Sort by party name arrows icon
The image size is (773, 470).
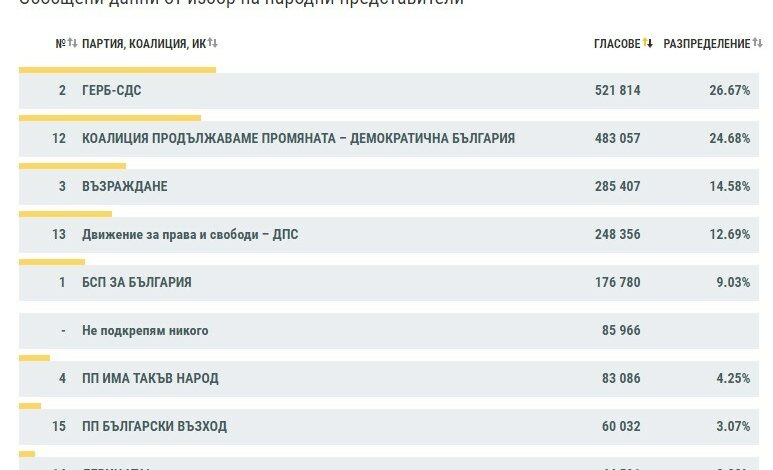(x=212, y=43)
